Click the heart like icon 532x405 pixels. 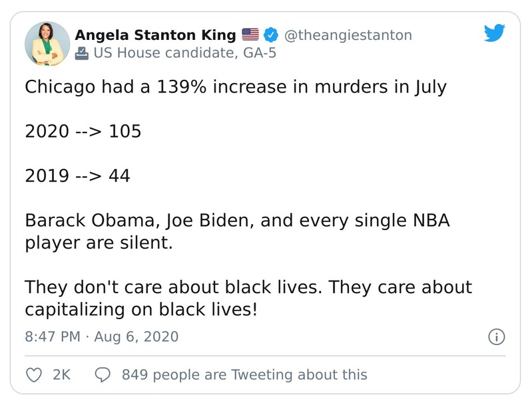(34, 375)
